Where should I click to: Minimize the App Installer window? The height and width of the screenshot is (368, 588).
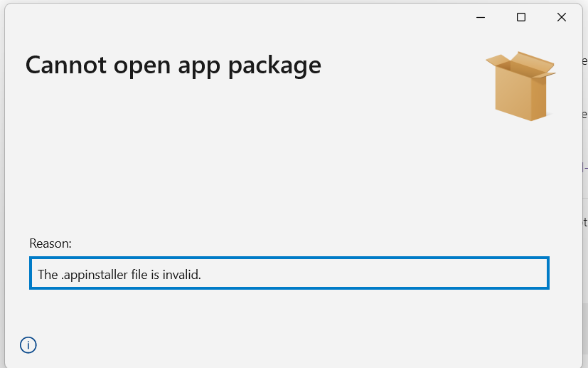pos(481,17)
